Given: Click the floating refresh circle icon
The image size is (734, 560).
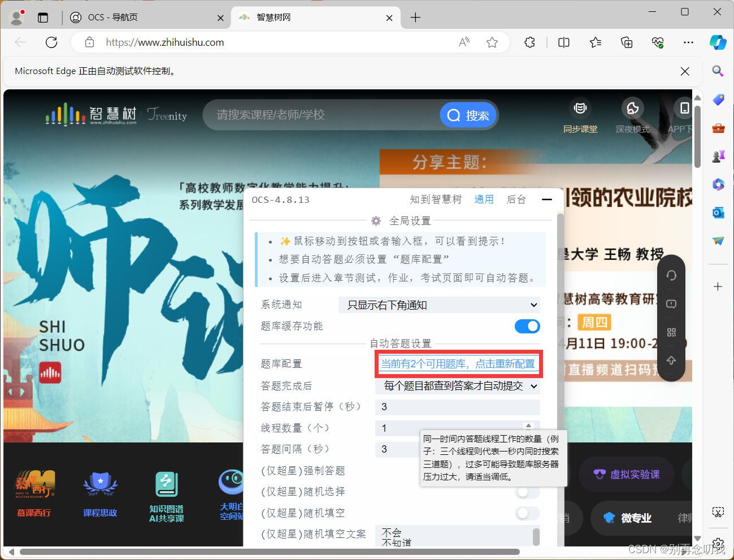Looking at the screenshot, I should click(x=671, y=275).
